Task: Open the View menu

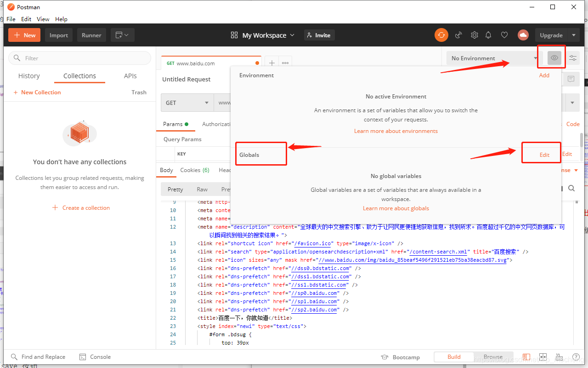Action: (43, 19)
